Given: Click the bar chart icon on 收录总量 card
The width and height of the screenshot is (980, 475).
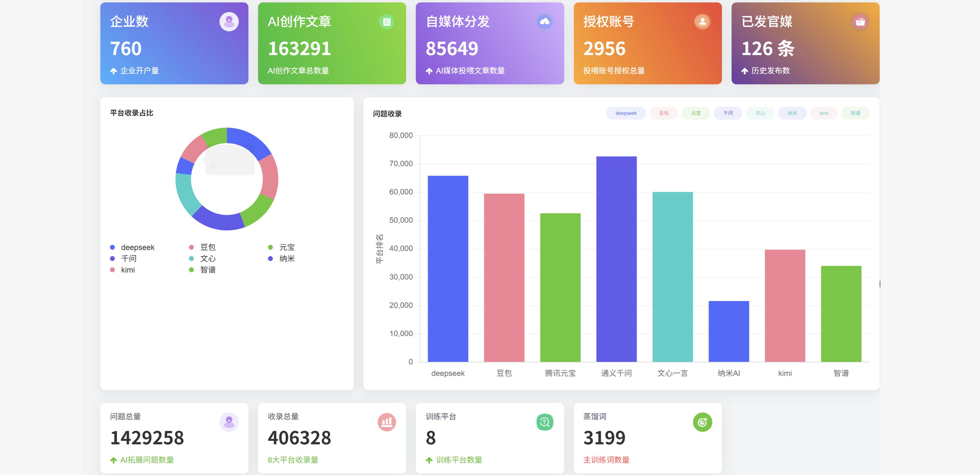Looking at the screenshot, I should coord(387,422).
